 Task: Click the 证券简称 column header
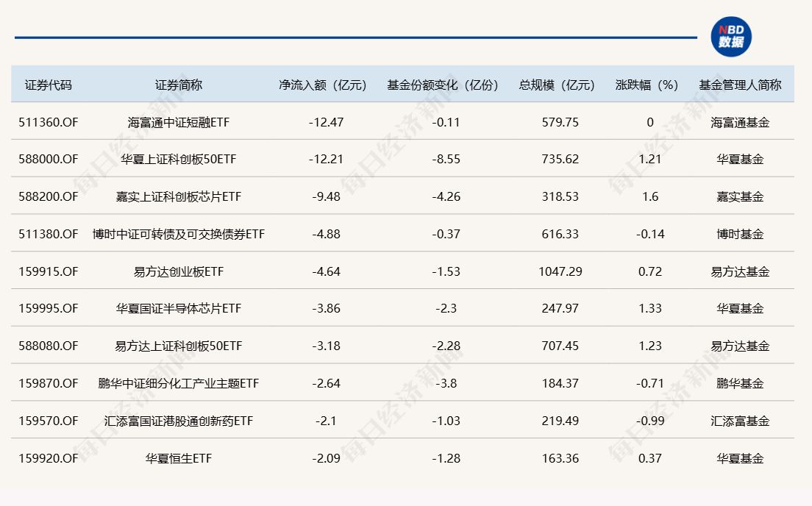pyautogui.click(x=179, y=85)
